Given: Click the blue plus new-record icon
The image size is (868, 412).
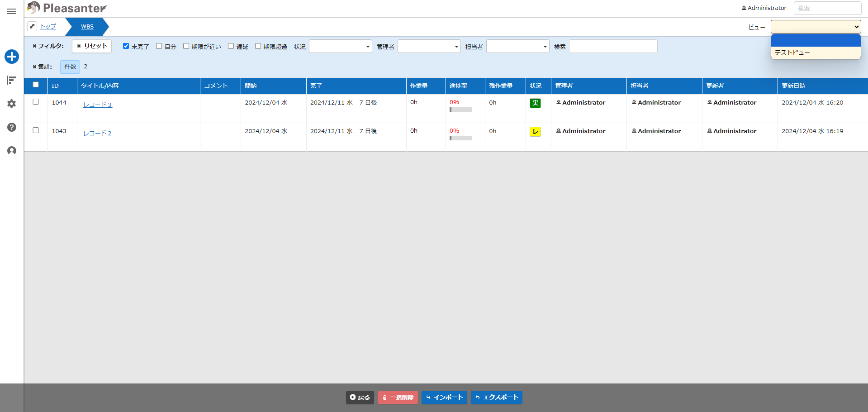Looking at the screenshot, I should tap(12, 57).
